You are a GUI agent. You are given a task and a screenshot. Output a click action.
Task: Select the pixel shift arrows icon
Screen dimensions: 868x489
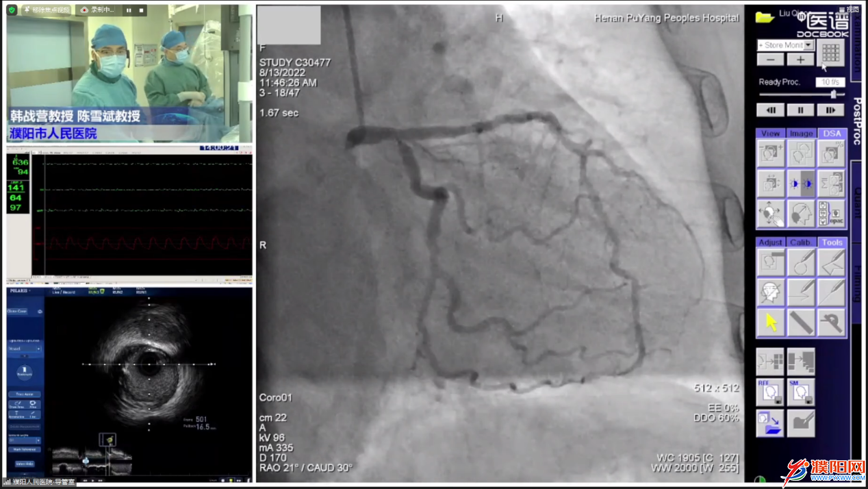coord(770,184)
